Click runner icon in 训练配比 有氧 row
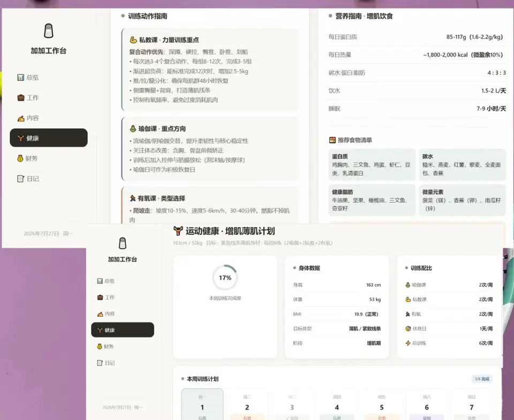This screenshot has height=420, width=514. [x=408, y=314]
